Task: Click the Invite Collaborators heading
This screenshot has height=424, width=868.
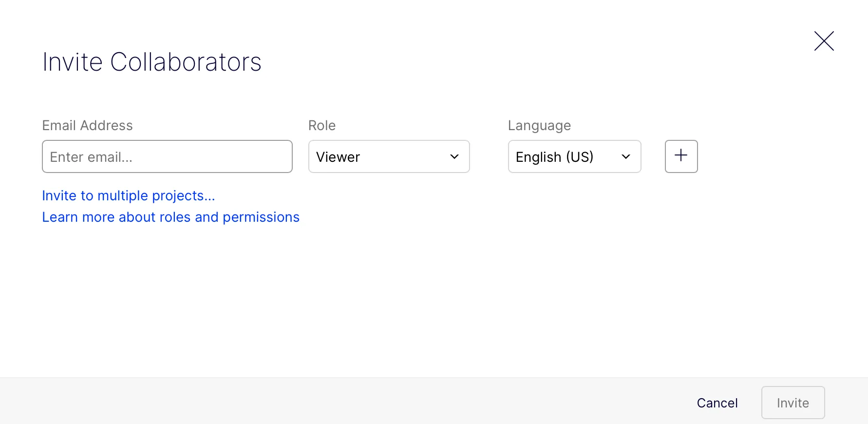Action: coord(152,62)
